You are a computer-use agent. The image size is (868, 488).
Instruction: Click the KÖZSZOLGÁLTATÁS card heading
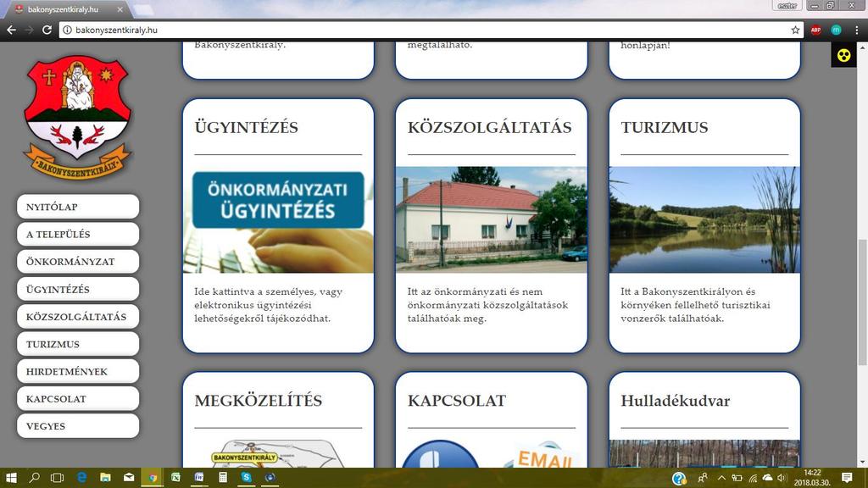pyautogui.click(x=489, y=127)
